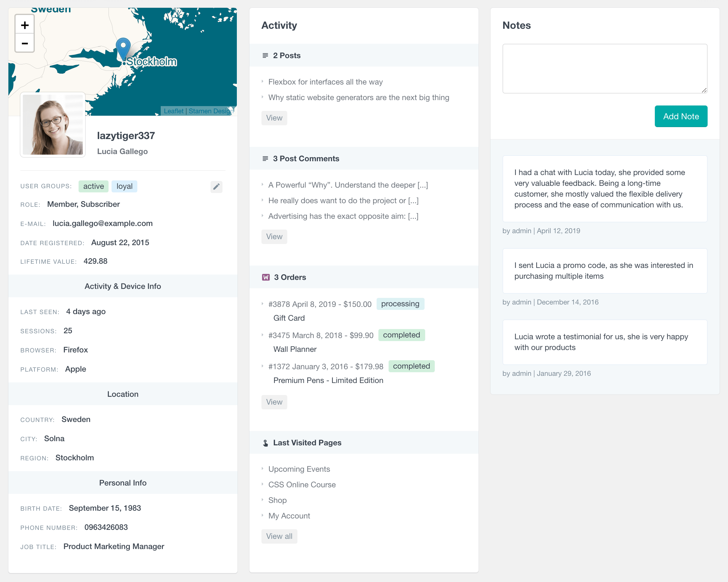Click the Add Note button
This screenshot has width=728, height=582.
click(680, 116)
